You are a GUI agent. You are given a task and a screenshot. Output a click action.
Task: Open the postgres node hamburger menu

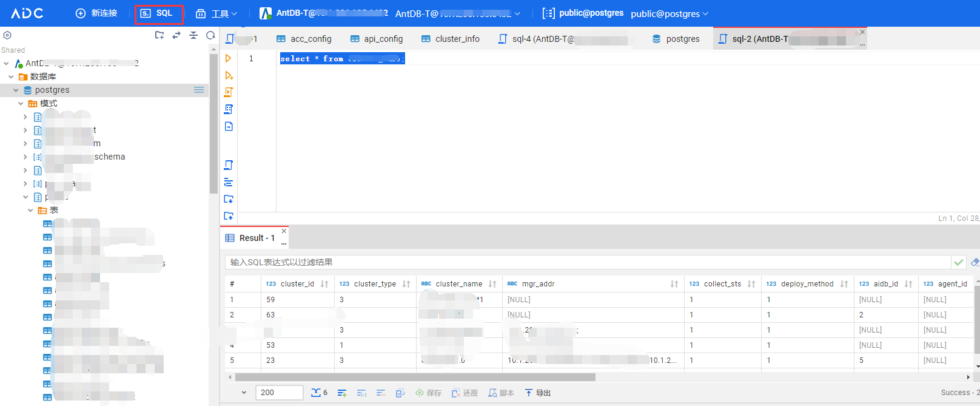point(199,90)
